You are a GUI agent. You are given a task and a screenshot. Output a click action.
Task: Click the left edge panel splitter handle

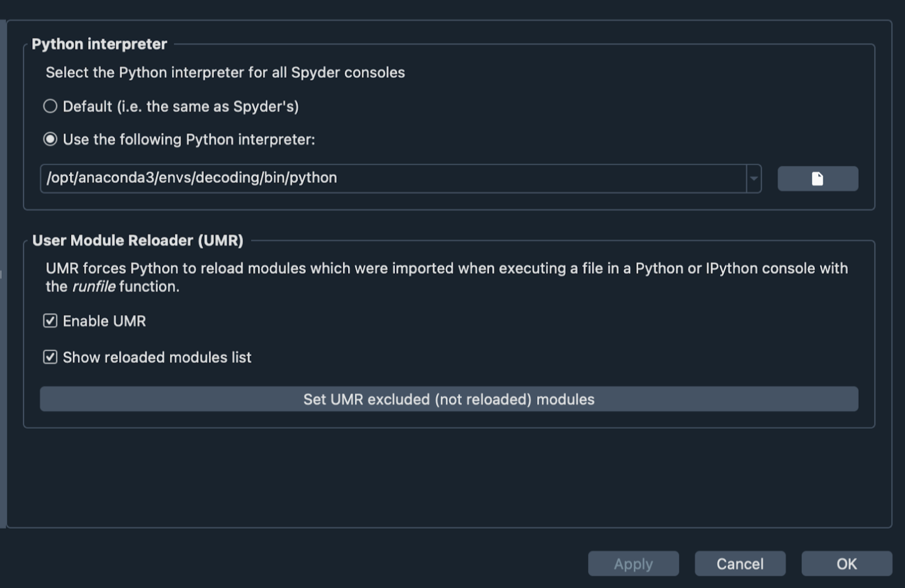point(2,274)
